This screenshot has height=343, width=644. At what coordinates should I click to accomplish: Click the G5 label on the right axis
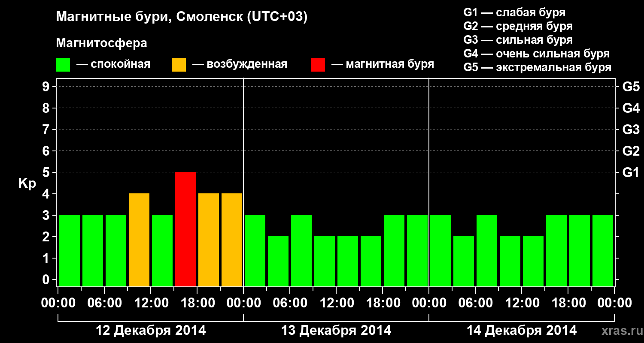click(x=631, y=87)
